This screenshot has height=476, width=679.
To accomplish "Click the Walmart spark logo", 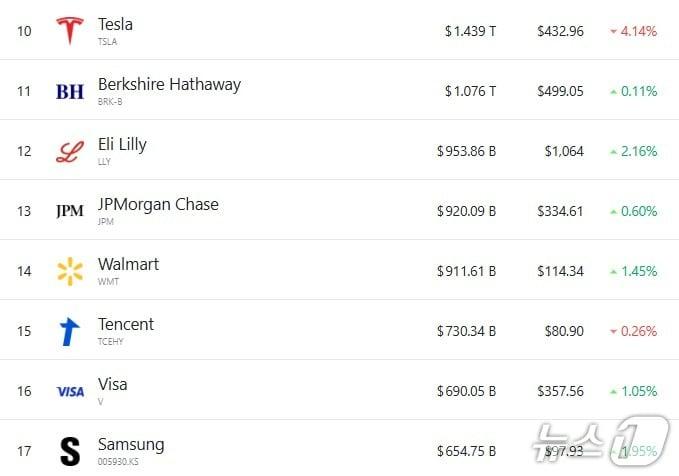I will (70, 271).
